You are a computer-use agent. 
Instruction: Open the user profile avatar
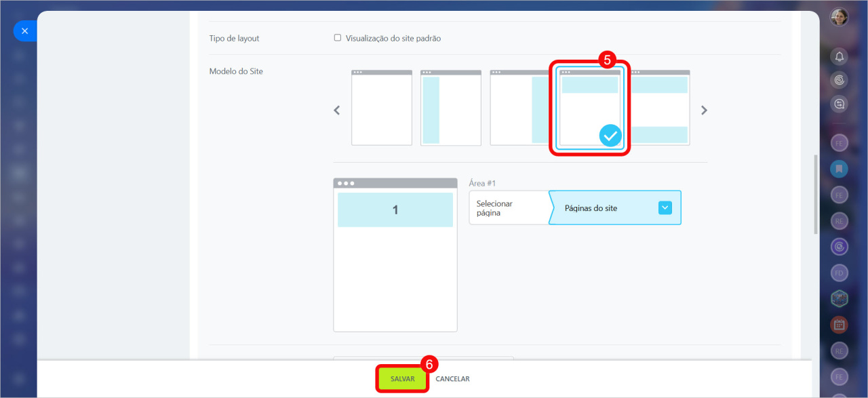[840, 17]
